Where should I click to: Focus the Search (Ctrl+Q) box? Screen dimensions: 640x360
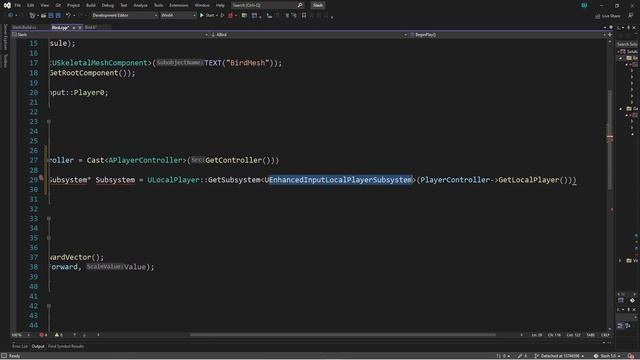coord(267,5)
